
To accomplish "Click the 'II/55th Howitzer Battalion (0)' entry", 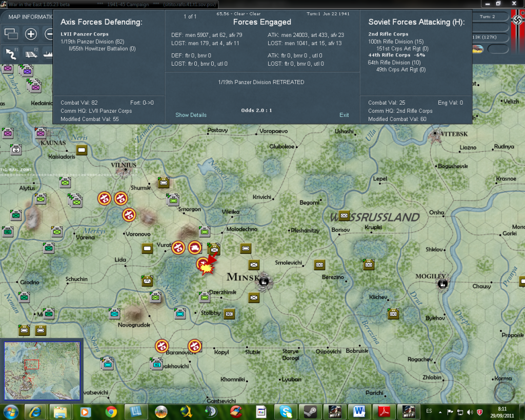I will [x=102, y=49].
